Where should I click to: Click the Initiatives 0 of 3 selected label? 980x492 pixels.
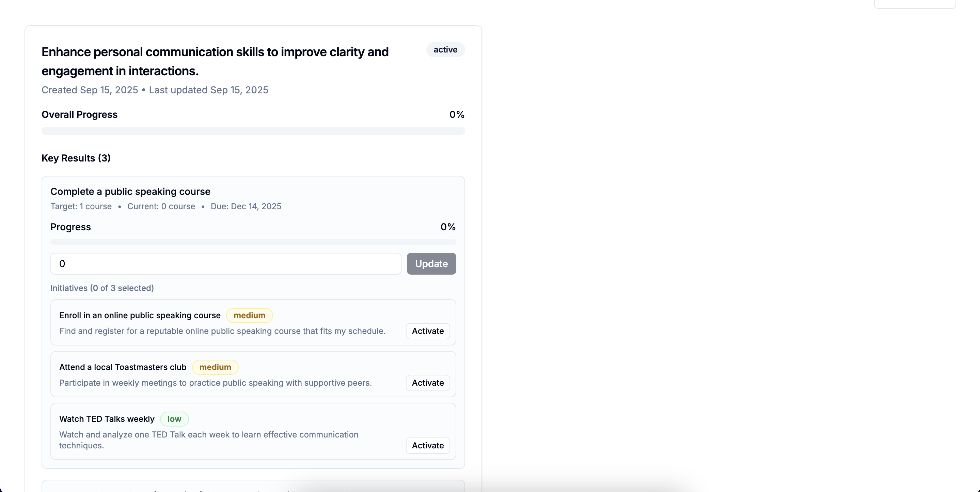click(x=102, y=288)
